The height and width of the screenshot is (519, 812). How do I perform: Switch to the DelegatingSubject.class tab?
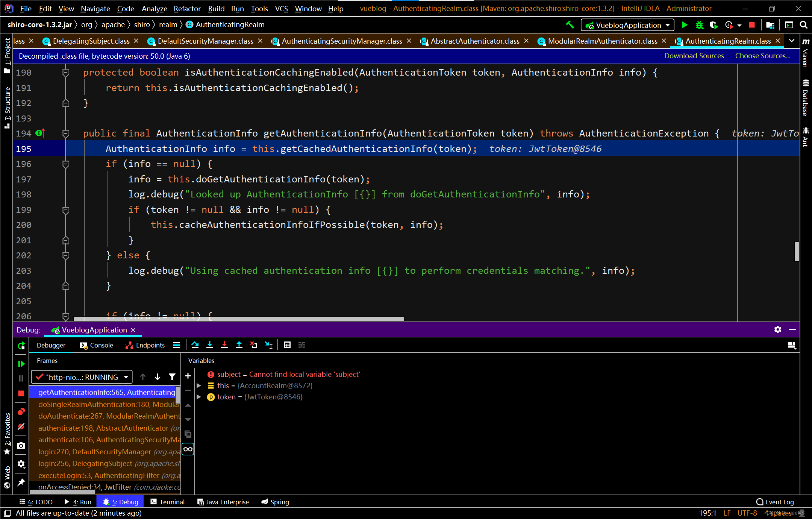coord(90,41)
